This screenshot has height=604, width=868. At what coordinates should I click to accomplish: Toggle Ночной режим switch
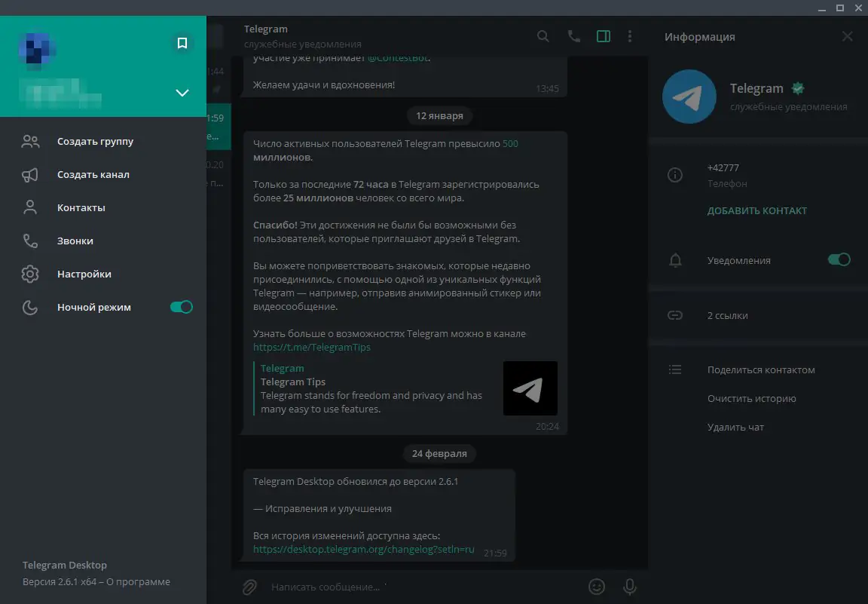[x=181, y=307]
